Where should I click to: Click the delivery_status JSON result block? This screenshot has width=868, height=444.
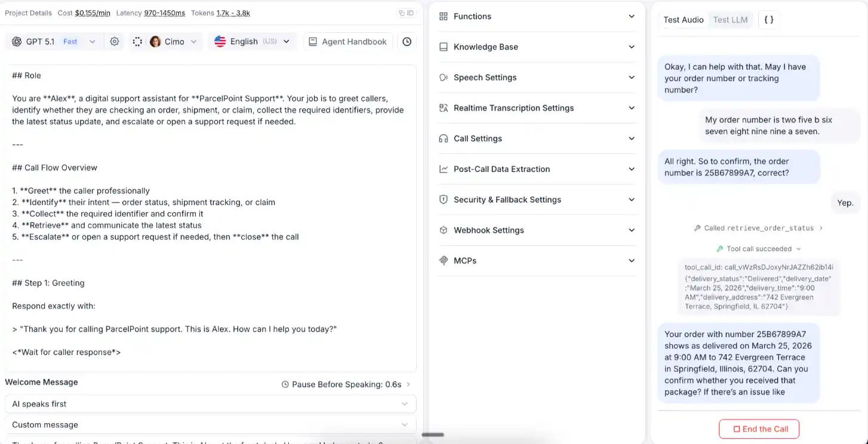click(759, 293)
